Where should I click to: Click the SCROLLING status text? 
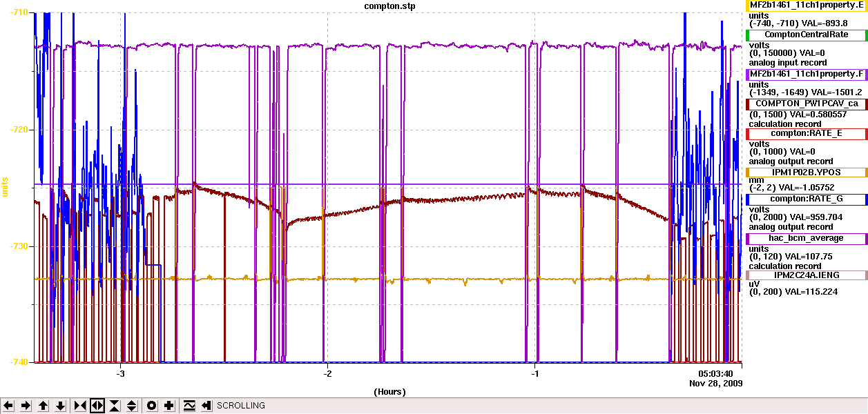point(241,406)
